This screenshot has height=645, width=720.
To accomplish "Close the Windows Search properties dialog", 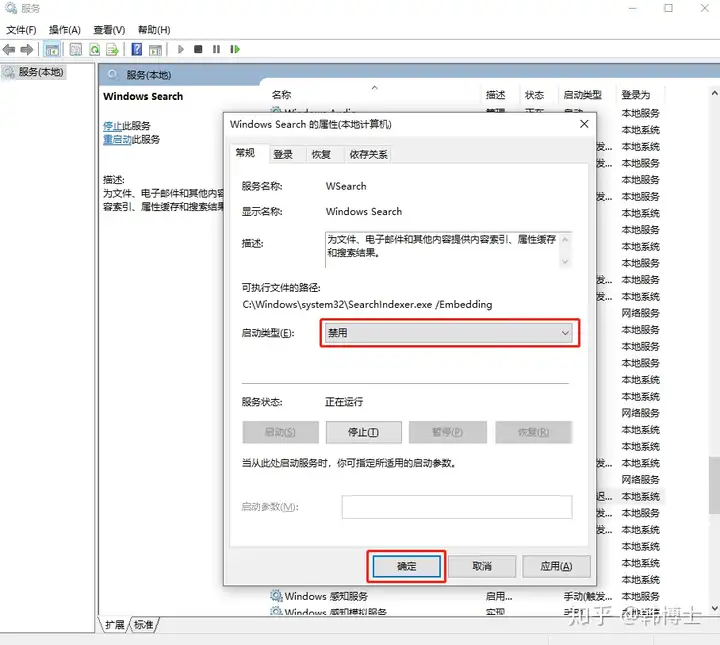I will pos(584,124).
